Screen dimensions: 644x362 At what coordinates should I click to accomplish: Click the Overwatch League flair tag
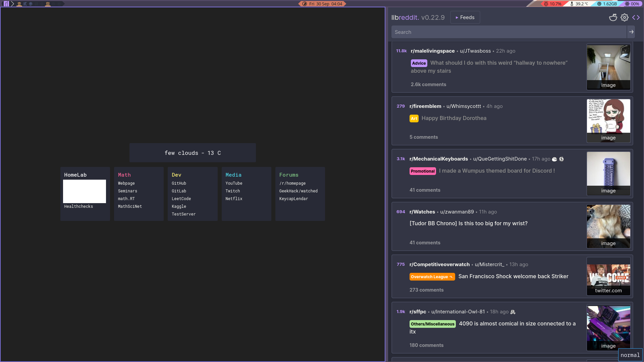[x=432, y=277]
